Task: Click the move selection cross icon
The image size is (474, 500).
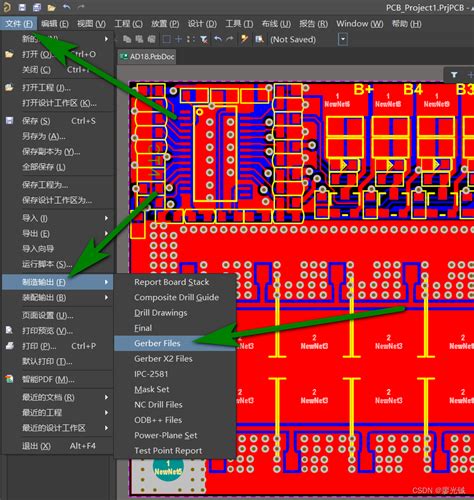Action: click(178, 39)
